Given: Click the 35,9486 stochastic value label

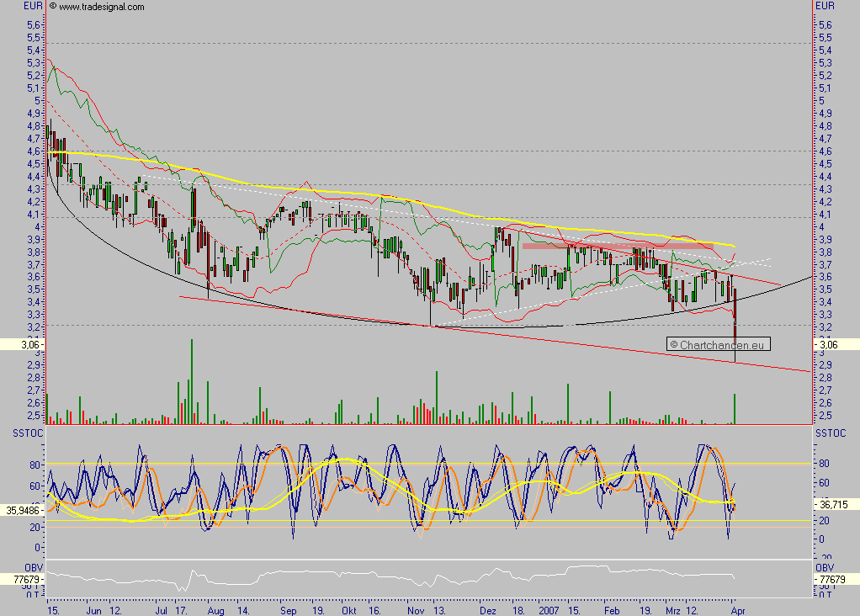Looking at the screenshot, I should [23, 510].
